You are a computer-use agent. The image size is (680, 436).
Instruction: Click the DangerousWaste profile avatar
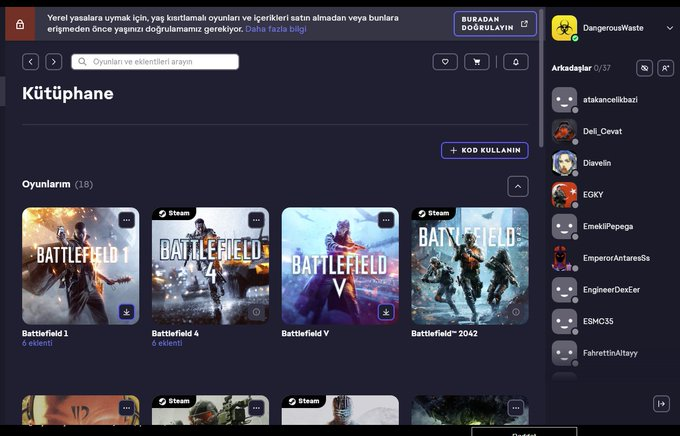point(564,28)
